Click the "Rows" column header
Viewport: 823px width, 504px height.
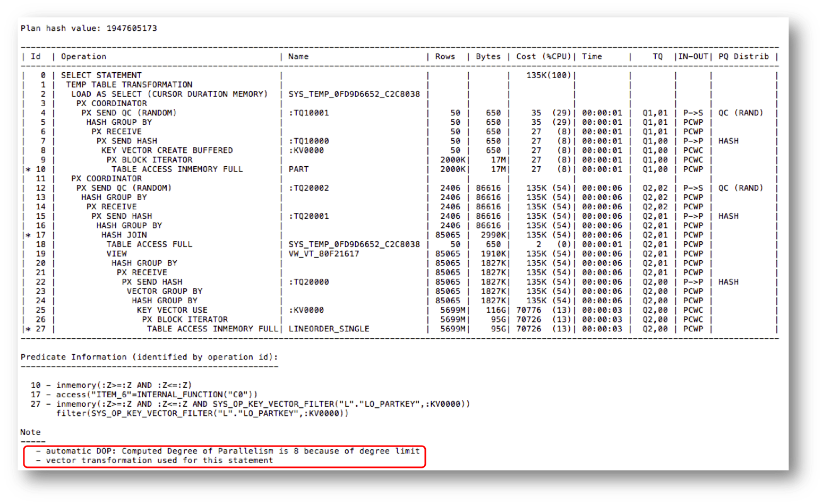(445, 56)
